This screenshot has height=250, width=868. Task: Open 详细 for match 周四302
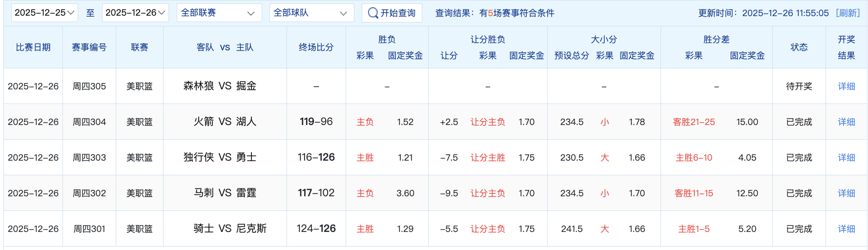tap(846, 193)
